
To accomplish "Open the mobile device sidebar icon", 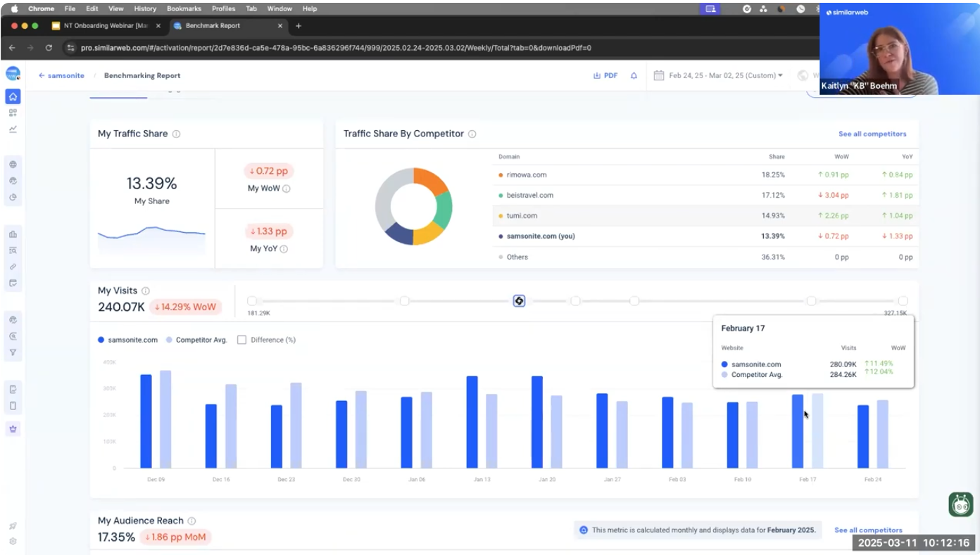I will tap(13, 406).
